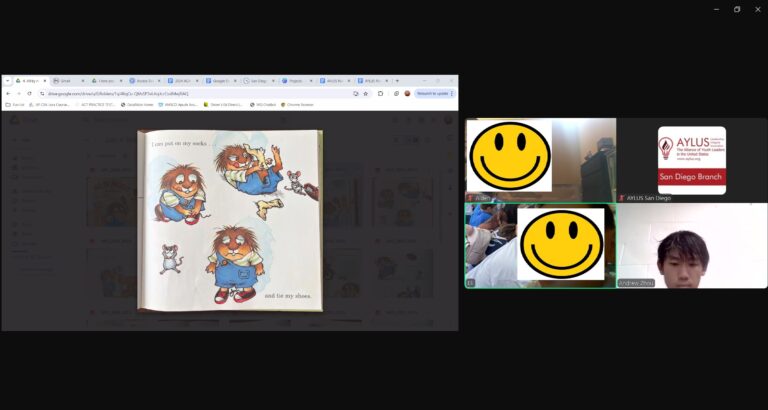Maximize the shared Chrome window
Image resolution: width=768 pixels, height=410 pixels.
pos(437,81)
